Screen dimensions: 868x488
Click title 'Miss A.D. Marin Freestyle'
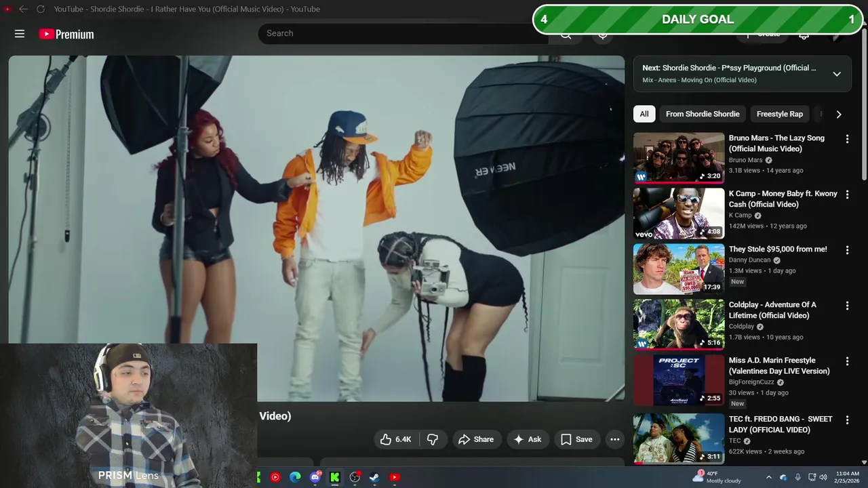click(x=779, y=365)
